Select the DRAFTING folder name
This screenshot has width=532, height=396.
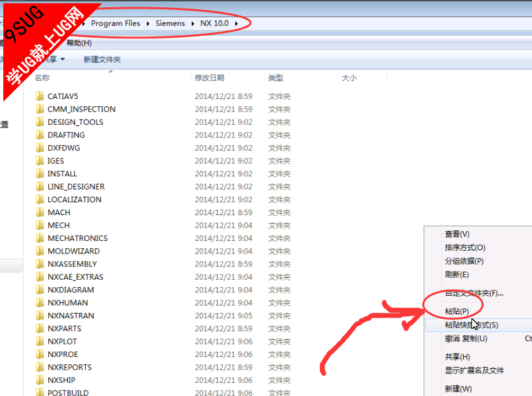tap(66, 135)
